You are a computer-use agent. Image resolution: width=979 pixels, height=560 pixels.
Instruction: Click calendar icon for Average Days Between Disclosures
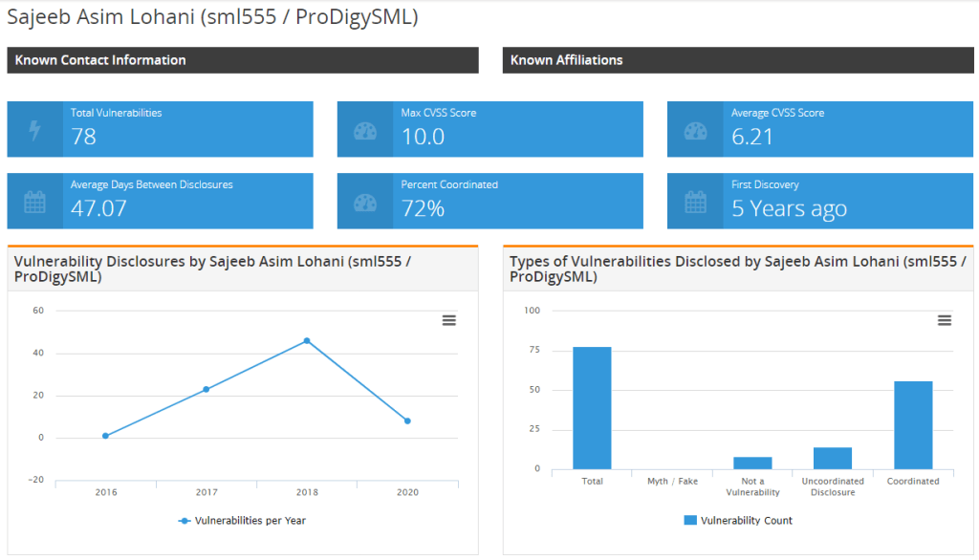coord(35,202)
